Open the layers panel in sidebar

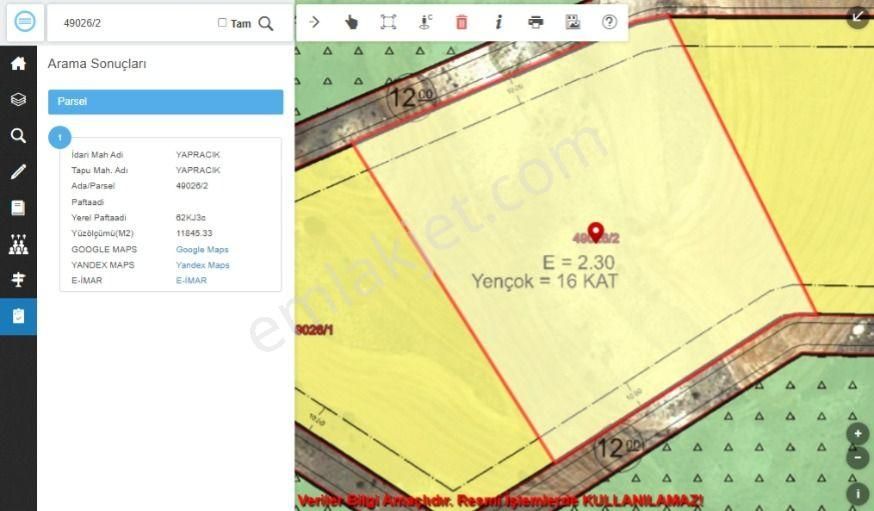point(18,100)
